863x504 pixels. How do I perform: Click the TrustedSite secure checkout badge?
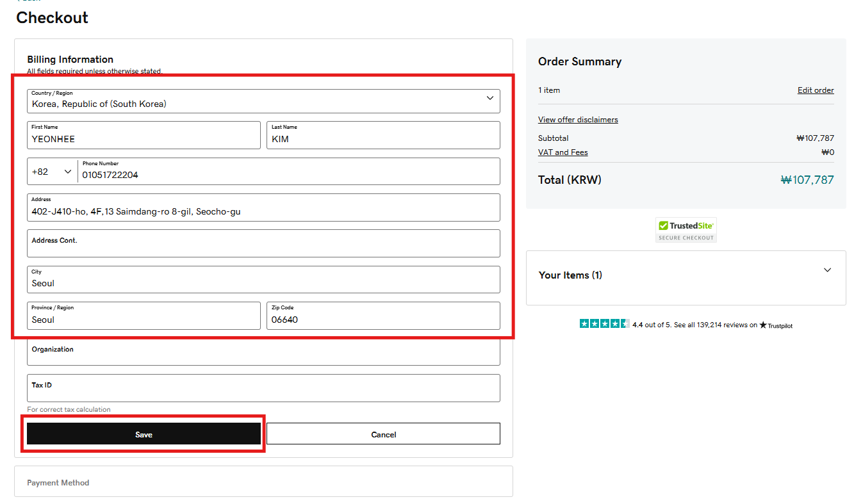pyautogui.click(x=686, y=231)
